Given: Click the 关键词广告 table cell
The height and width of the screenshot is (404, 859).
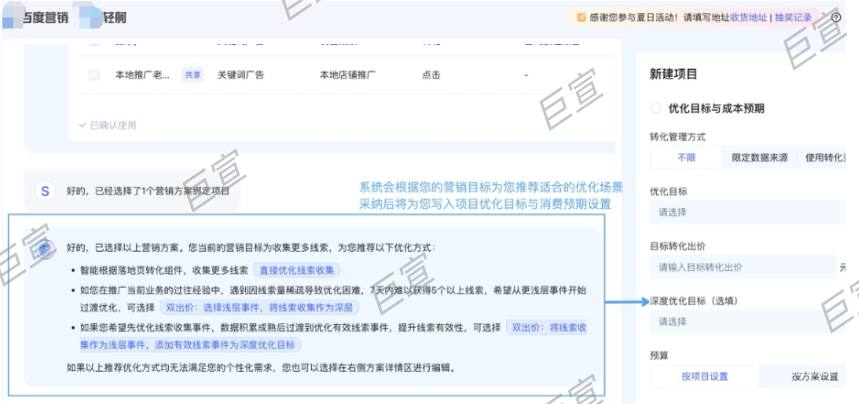Looking at the screenshot, I should pyautogui.click(x=240, y=75).
